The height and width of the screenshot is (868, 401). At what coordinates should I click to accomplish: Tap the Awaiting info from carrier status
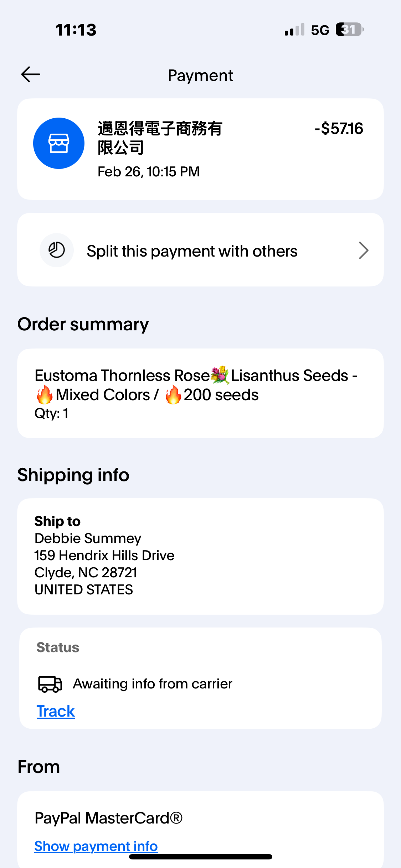click(153, 684)
